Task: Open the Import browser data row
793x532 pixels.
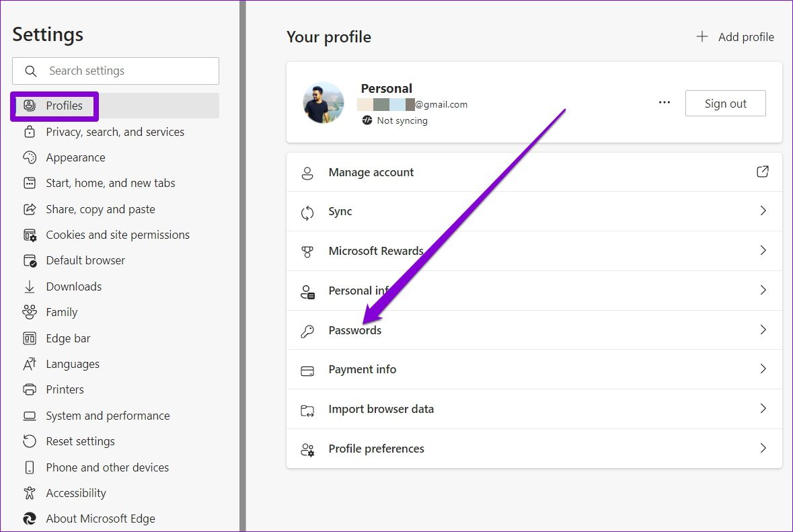Action: point(534,409)
